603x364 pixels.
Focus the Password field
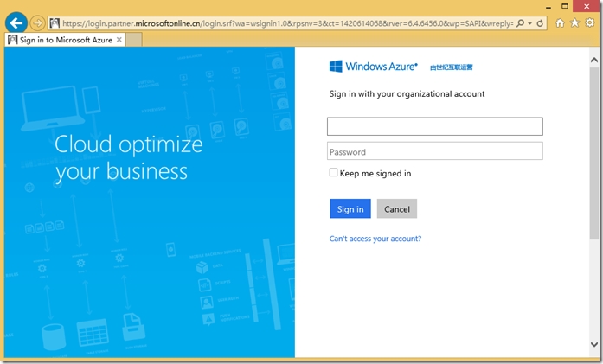(x=435, y=151)
